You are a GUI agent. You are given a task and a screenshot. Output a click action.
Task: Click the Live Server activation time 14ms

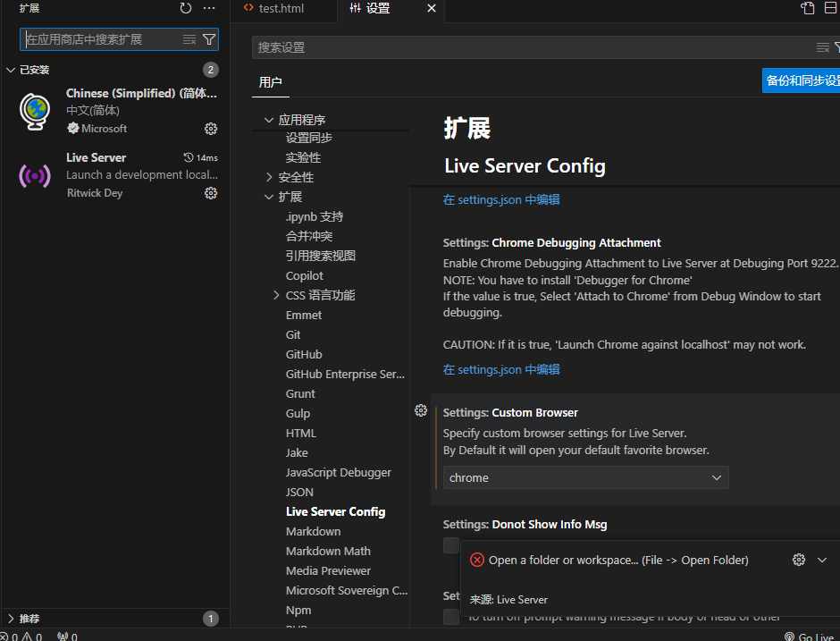tap(200, 157)
